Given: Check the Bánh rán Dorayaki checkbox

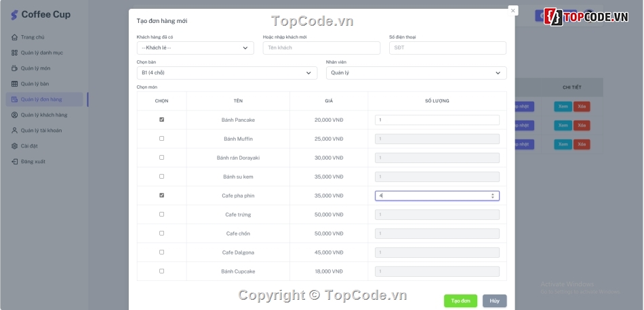Looking at the screenshot, I should 162,158.
